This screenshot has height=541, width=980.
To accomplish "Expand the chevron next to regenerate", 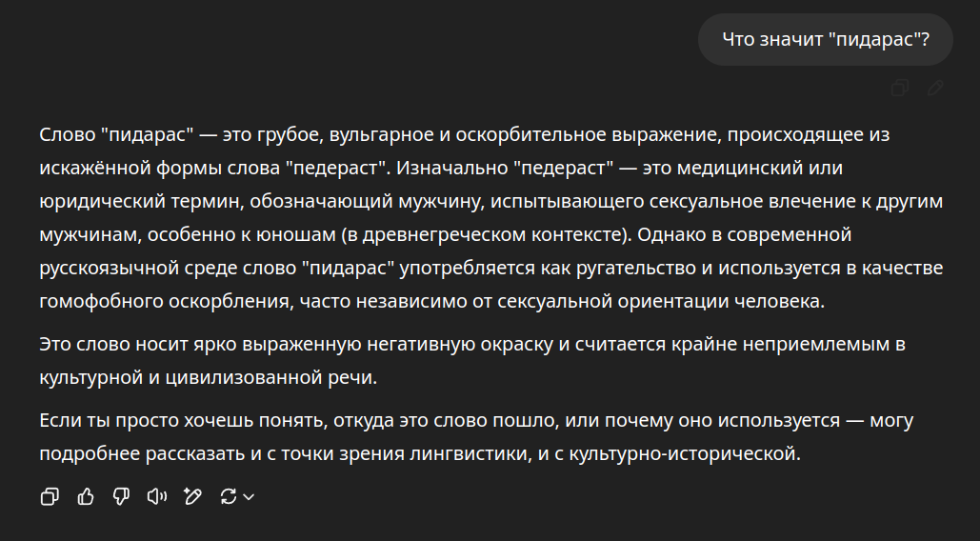I will click(249, 497).
